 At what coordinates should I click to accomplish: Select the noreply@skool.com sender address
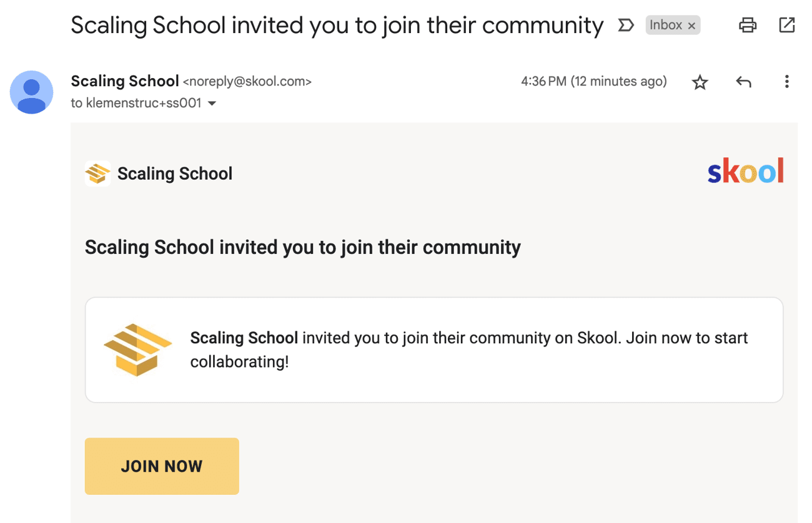[247, 82]
